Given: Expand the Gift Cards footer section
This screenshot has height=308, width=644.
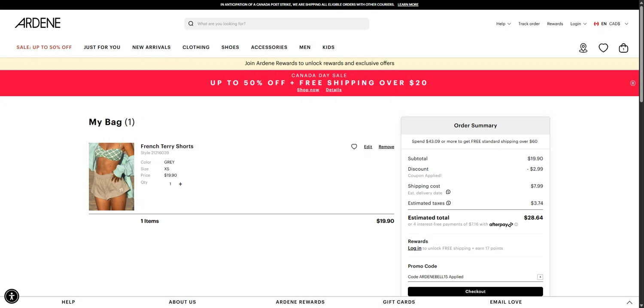Looking at the screenshot, I should click(399, 302).
